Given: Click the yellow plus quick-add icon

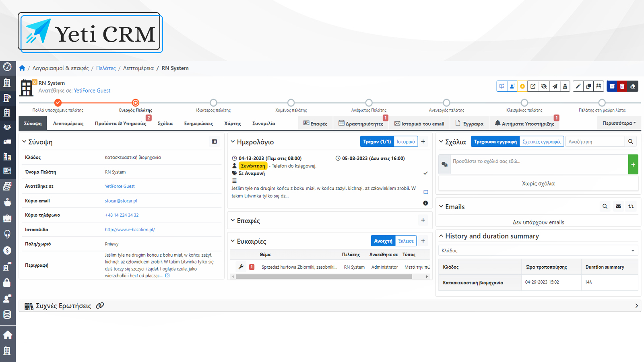Looking at the screenshot, I should tap(522, 86).
